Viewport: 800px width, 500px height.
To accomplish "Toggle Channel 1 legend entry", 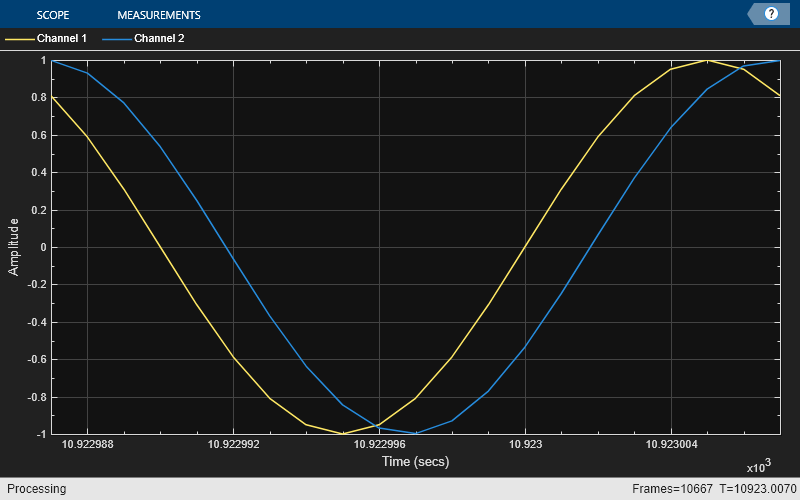I will [x=46, y=38].
